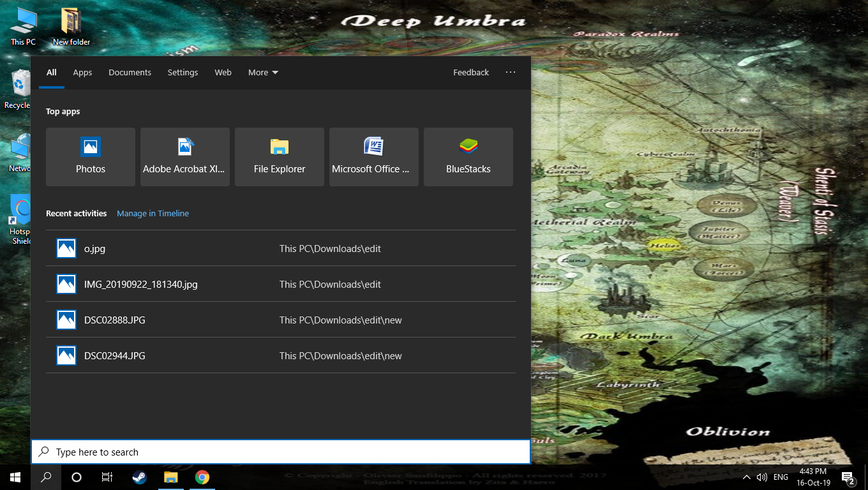The width and height of the screenshot is (868, 490).
Task: Open the BlueStacks tile
Action: [468, 157]
